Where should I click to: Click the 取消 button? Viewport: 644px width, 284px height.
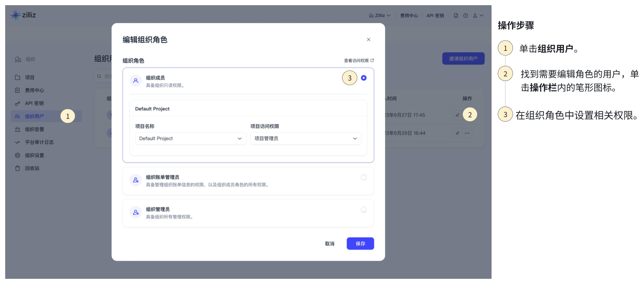coord(330,243)
